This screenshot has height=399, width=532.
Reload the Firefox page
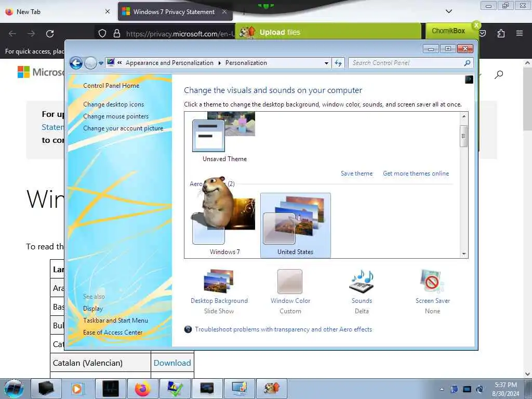[50, 34]
